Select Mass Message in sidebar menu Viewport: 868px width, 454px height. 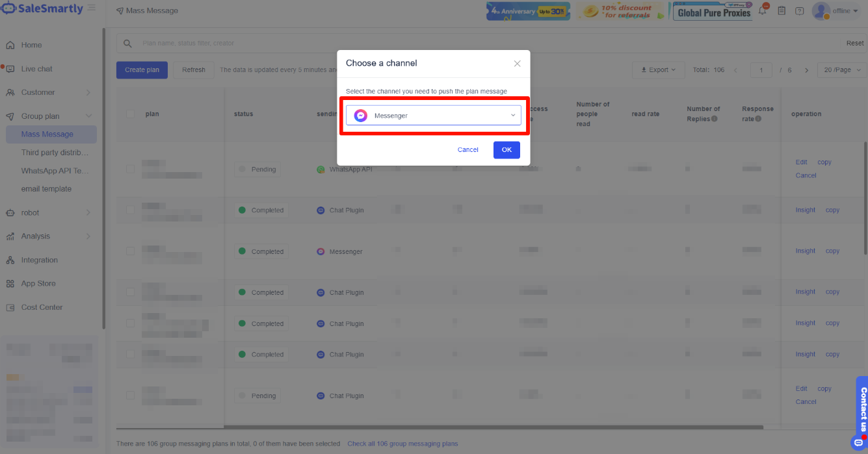47,134
